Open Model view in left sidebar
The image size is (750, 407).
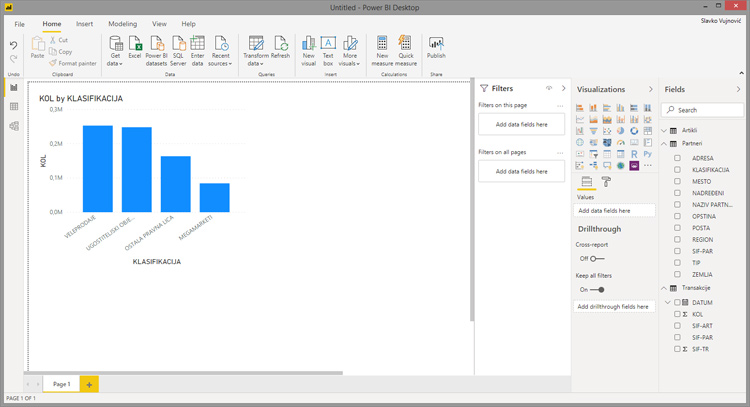[14, 126]
